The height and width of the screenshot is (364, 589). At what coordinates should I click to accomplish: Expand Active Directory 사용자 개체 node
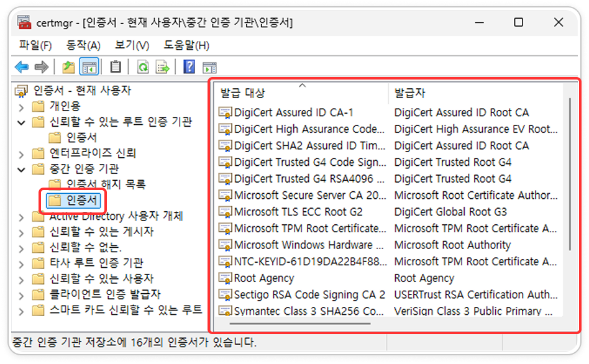coord(21,217)
